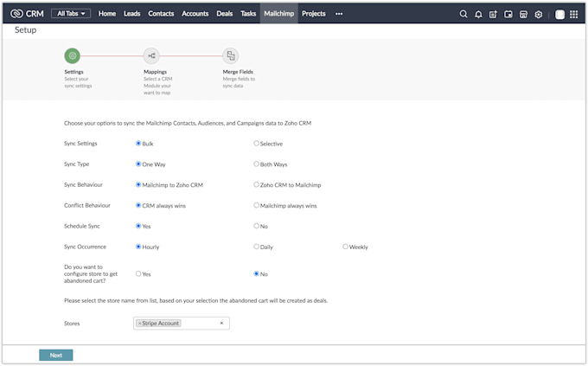Choose Both Ways sync type
The height and width of the screenshot is (366, 588).
[256, 164]
